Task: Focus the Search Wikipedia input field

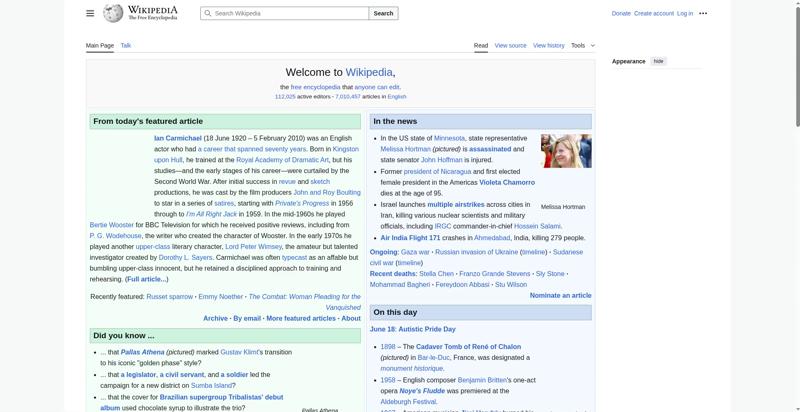Action: (285, 13)
